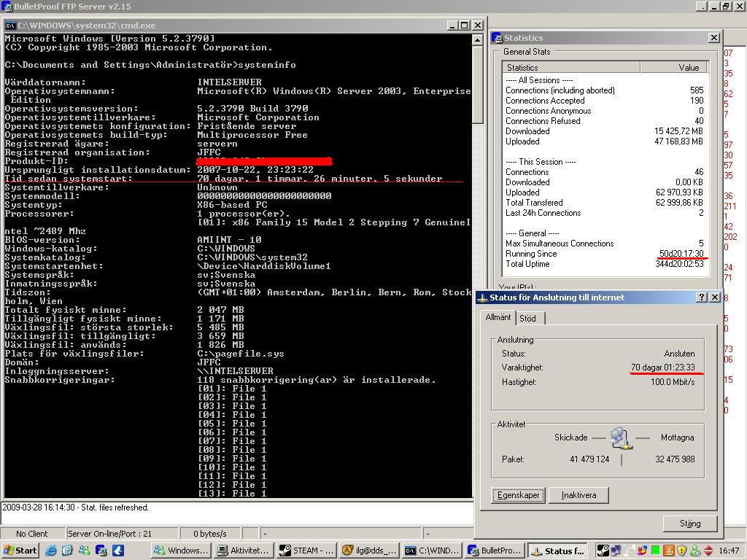Select the 'Connections Accepted' row

(x=605, y=101)
